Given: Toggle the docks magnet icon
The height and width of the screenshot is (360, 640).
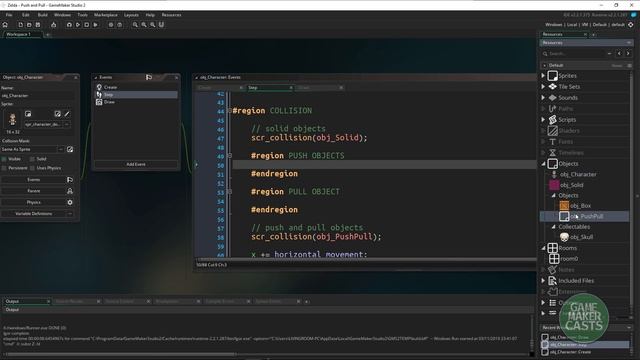Looking at the screenshot, I should tap(161, 25).
